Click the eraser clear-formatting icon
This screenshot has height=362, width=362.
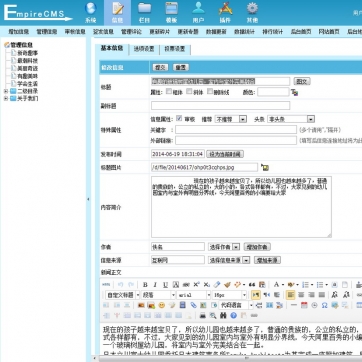pos(217,285)
